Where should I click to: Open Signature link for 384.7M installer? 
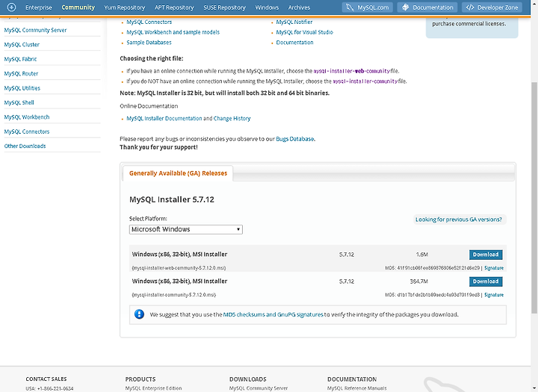click(x=494, y=295)
